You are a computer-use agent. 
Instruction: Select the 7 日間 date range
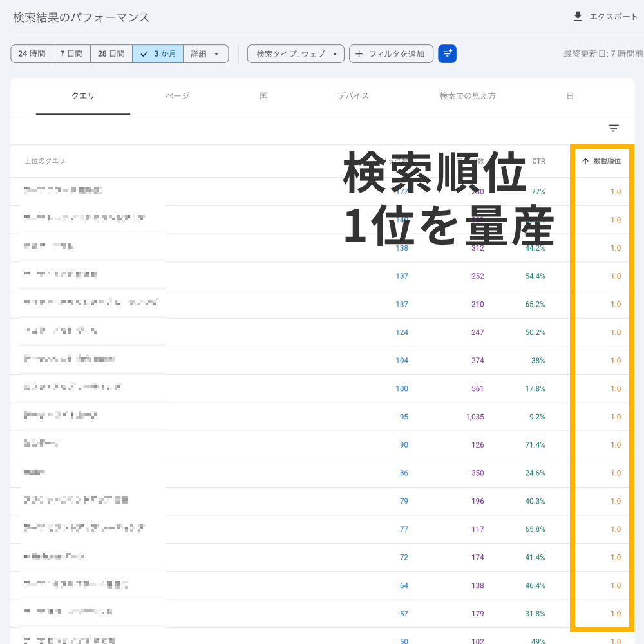[71, 54]
